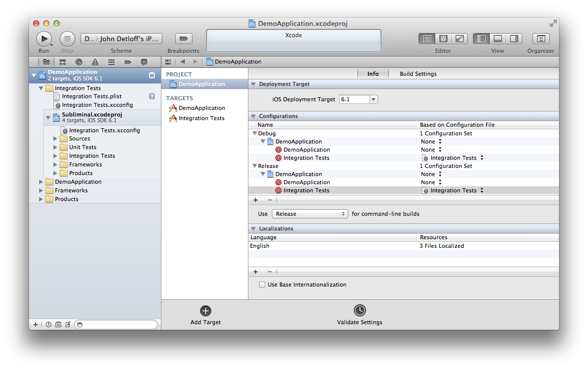Show the Project navigator folder icon
The image size is (588, 370).
[46, 62]
